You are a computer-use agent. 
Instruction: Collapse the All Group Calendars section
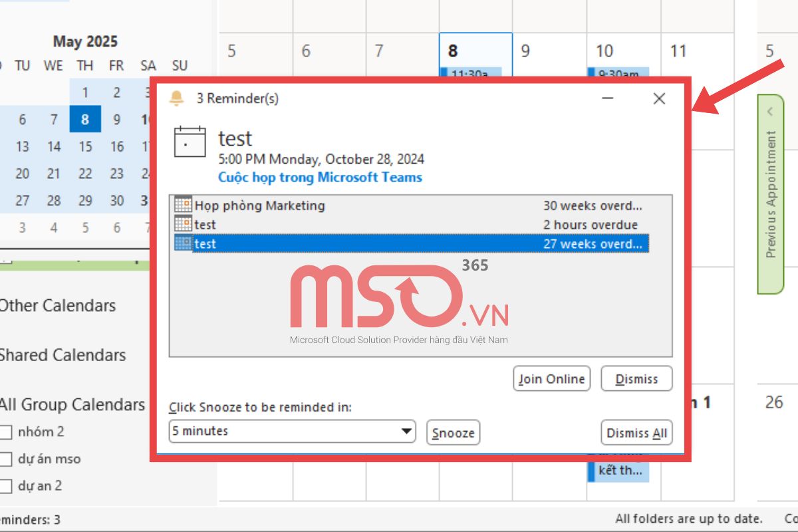click(x=72, y=404)
